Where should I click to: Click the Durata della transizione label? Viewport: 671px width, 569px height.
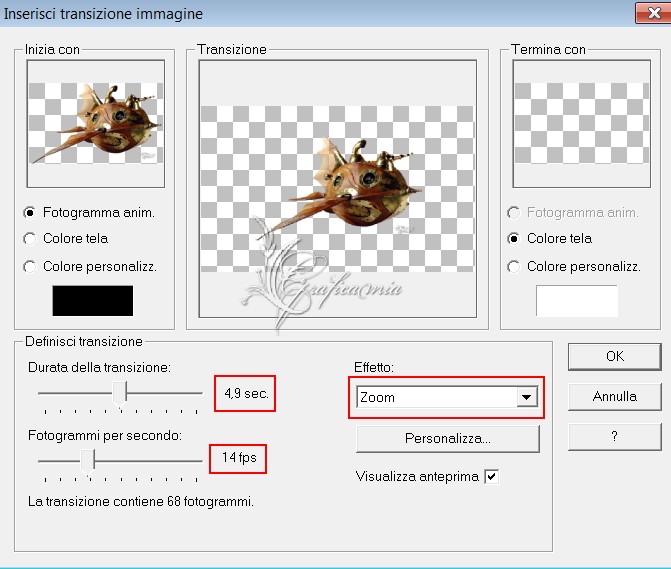coord(99,367)
